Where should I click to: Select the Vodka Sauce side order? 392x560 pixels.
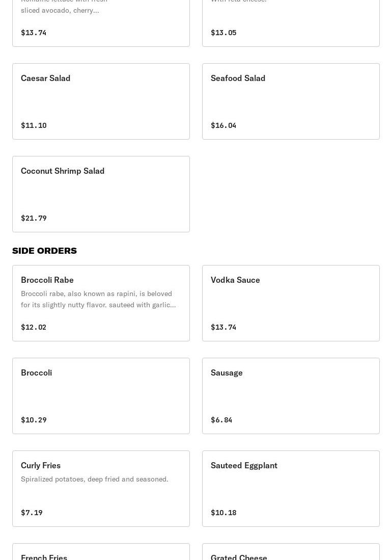point(291,303)
